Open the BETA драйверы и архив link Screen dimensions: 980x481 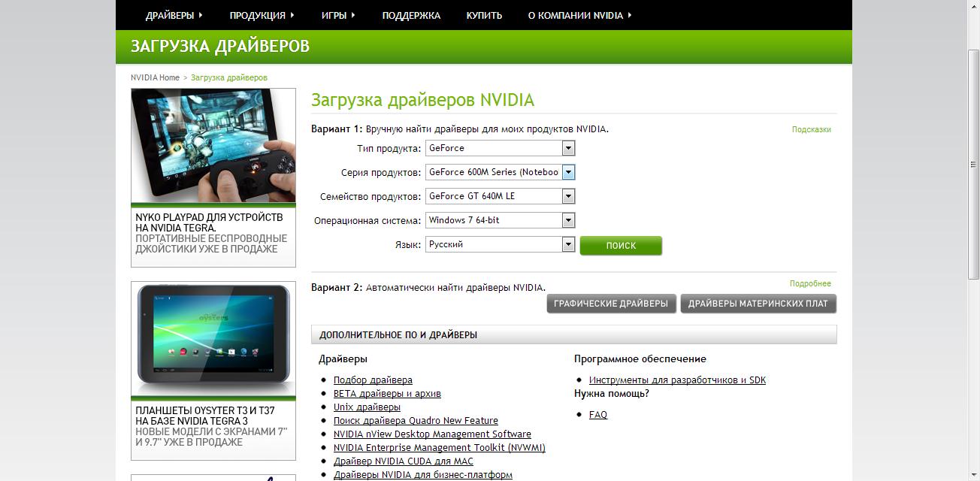click(x=387, y=394)
